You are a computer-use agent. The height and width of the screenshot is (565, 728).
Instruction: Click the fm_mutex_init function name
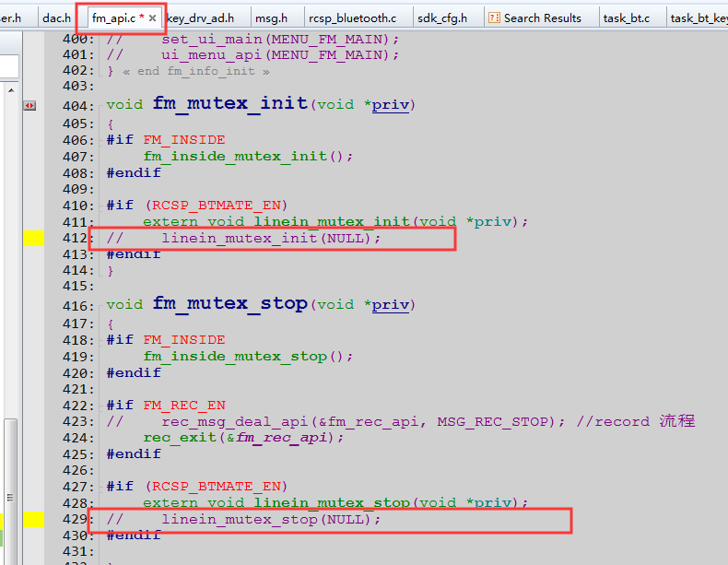coord(230,103)
